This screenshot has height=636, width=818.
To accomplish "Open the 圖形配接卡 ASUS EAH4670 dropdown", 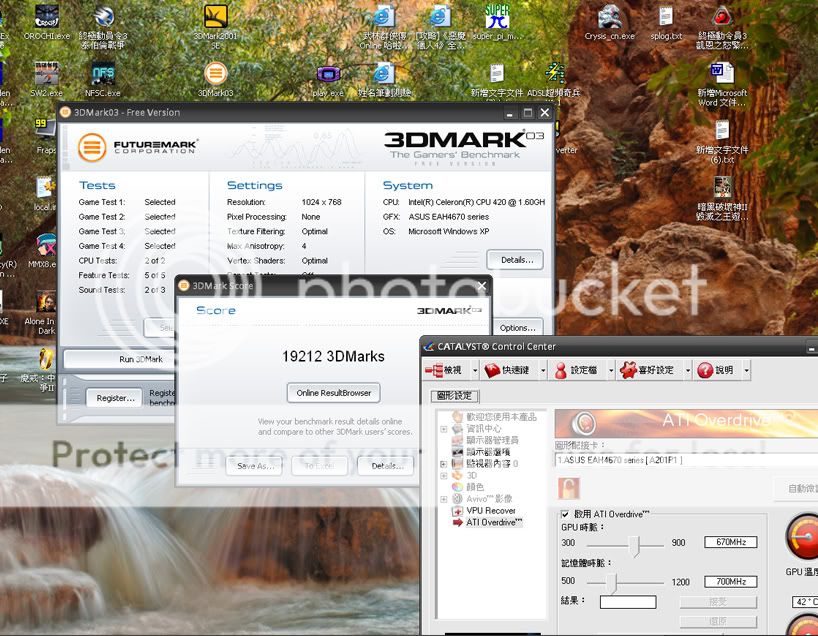I will pyautogui.click(x=687, y=460).
